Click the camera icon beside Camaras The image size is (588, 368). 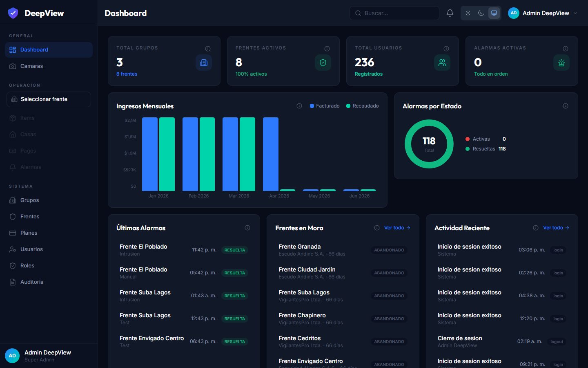[13, 66]
